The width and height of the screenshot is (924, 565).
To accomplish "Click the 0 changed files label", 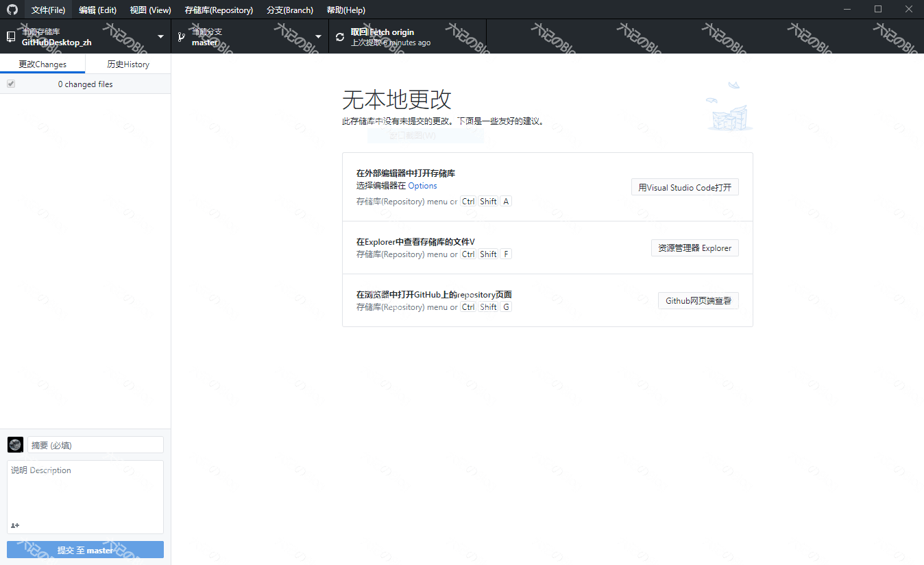I will tap(85, 84).
